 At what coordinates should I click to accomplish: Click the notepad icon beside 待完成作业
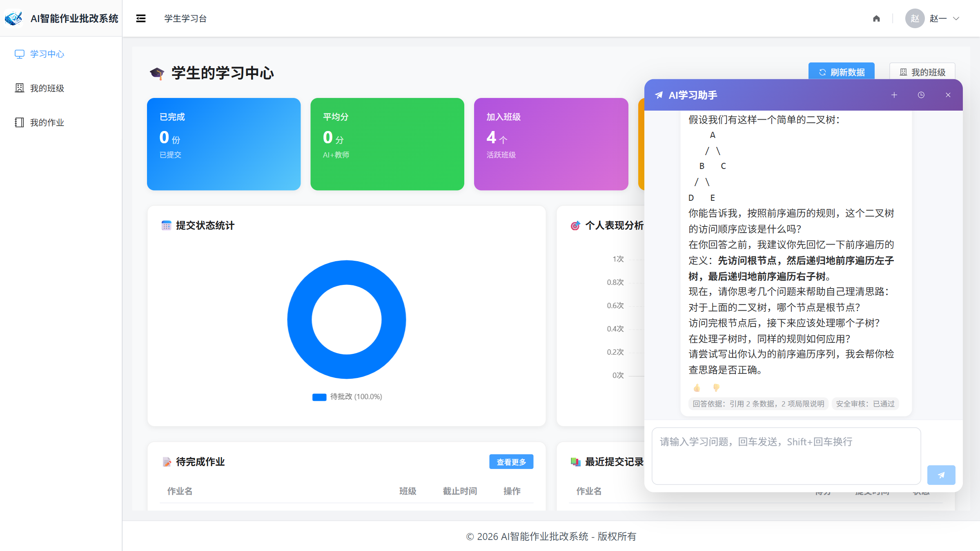point(167,462)
